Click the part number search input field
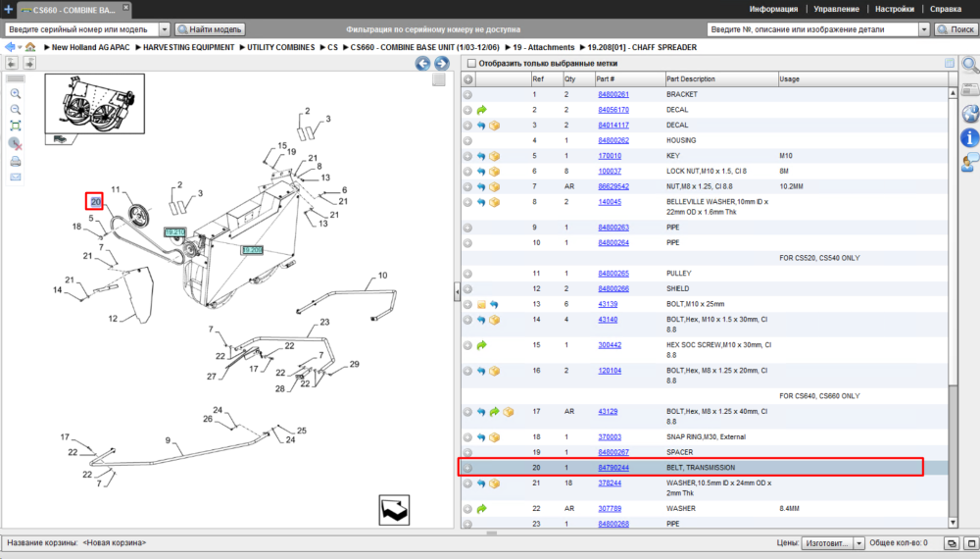This screenshot has height=559, width=980. pos(813,29)
